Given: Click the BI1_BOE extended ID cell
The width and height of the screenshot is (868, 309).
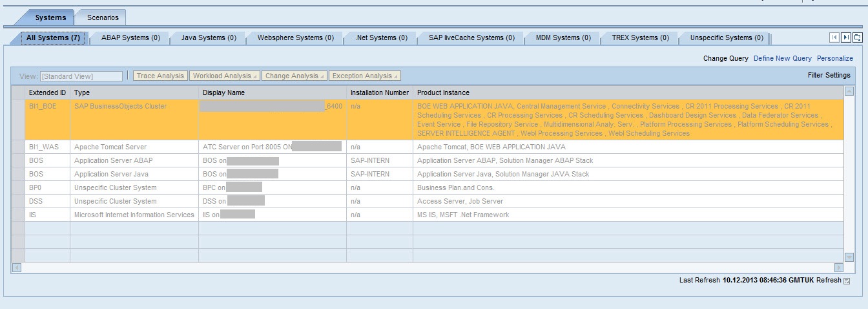Looking at the screenshot, I should 47,120.
